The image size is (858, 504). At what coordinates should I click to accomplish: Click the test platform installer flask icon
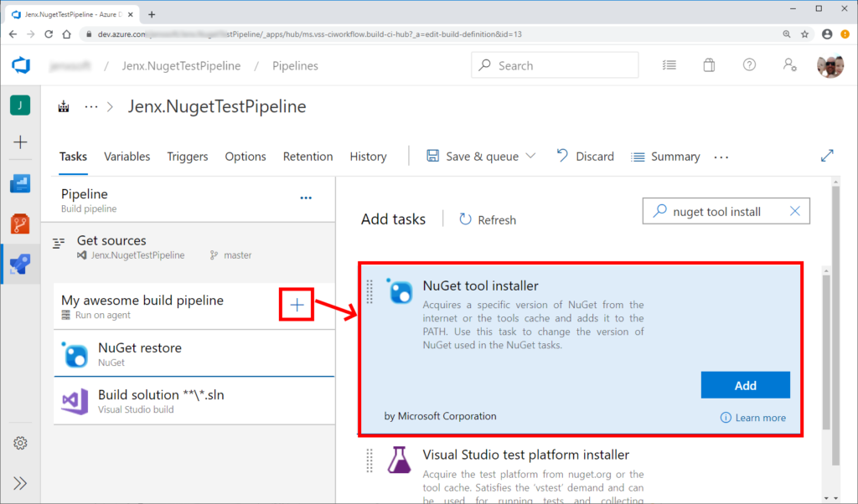coord(399,460)
